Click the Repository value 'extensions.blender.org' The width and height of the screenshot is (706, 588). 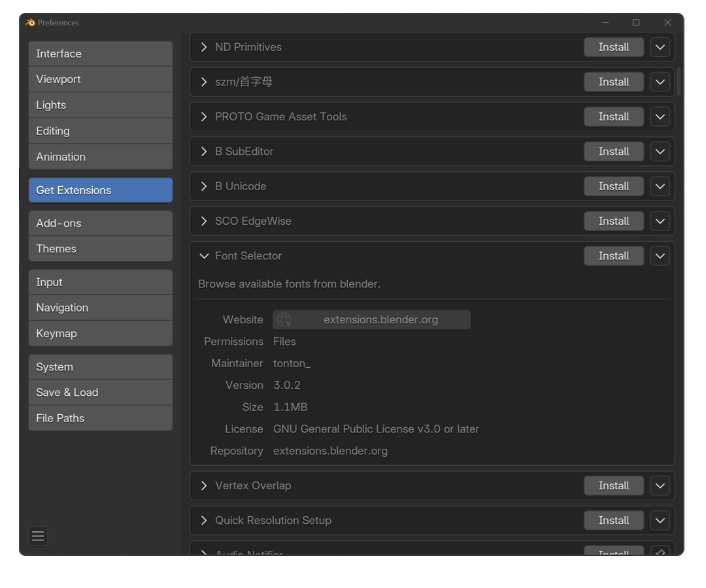[x=330, y=451]
